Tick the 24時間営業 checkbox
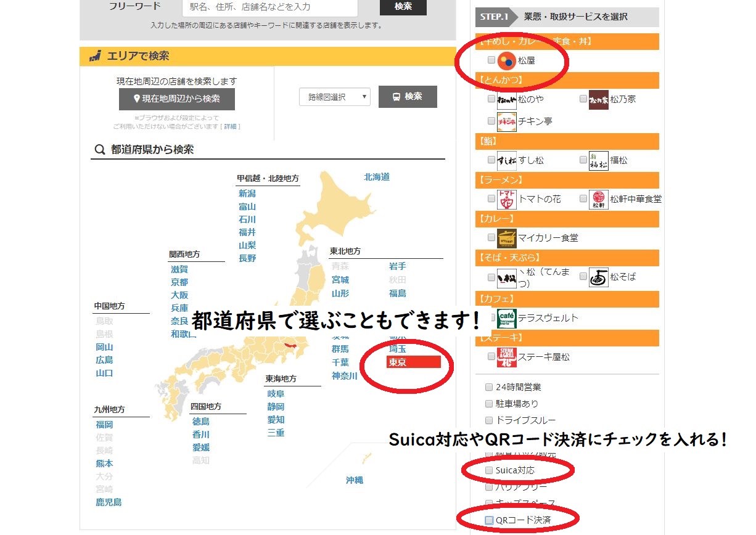 (x=490, y=387)
